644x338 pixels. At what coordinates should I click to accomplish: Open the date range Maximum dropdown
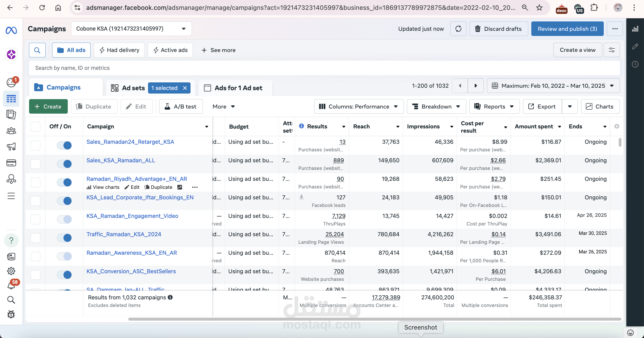click(x=553, y=86)
